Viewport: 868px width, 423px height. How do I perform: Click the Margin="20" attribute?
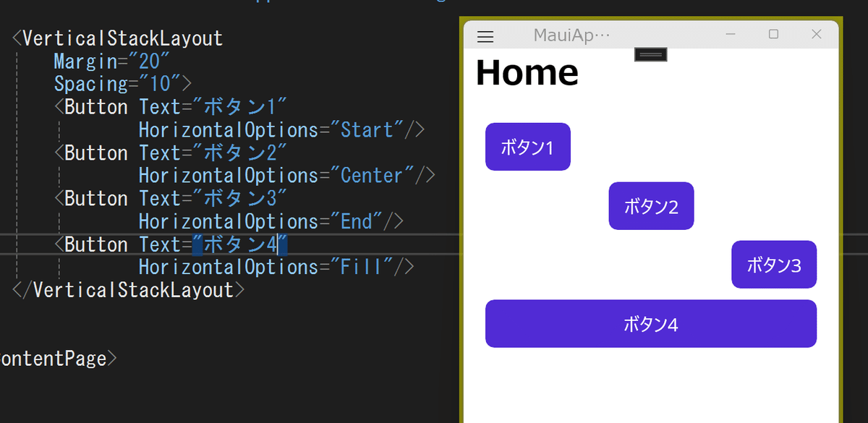111,61
